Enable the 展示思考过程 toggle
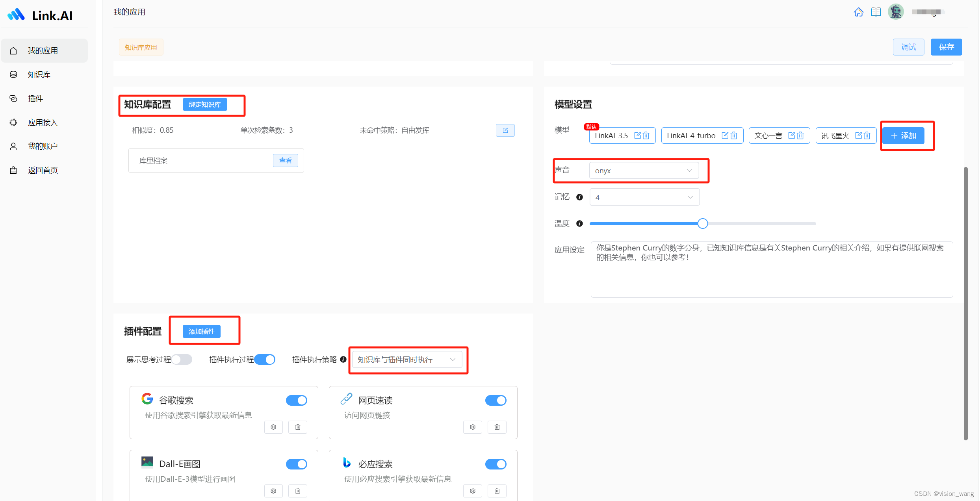The height and width of the screenshot is (501, 980). coord(182,360)
